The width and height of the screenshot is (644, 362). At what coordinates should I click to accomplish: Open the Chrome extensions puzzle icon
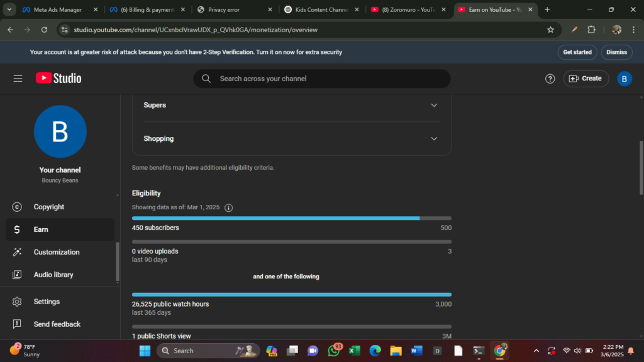(x=591, y=30)
